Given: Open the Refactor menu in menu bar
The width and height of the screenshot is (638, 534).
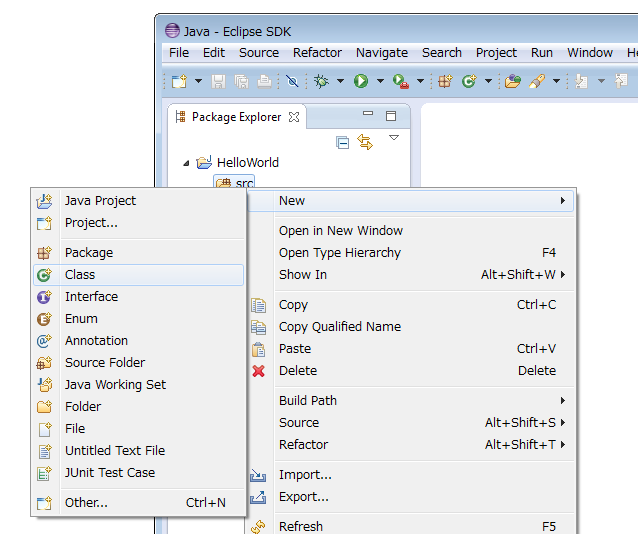Looking at the screenshot, I should 317,53.
